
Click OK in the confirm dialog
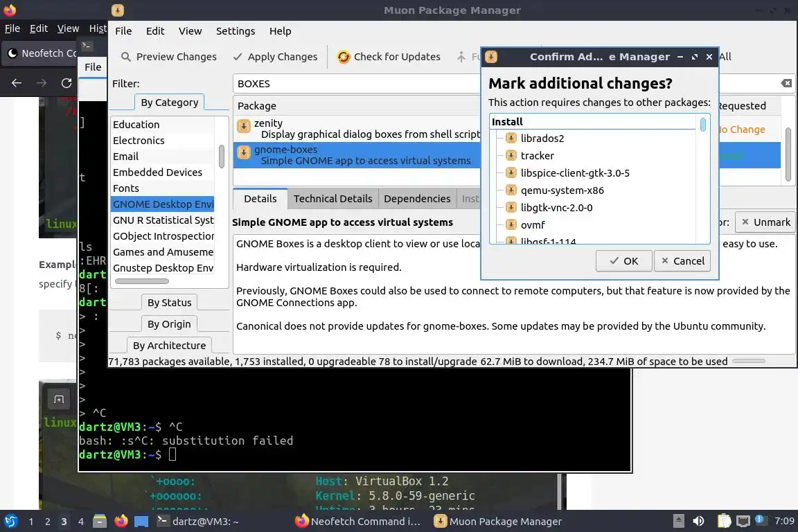(624, 260)
